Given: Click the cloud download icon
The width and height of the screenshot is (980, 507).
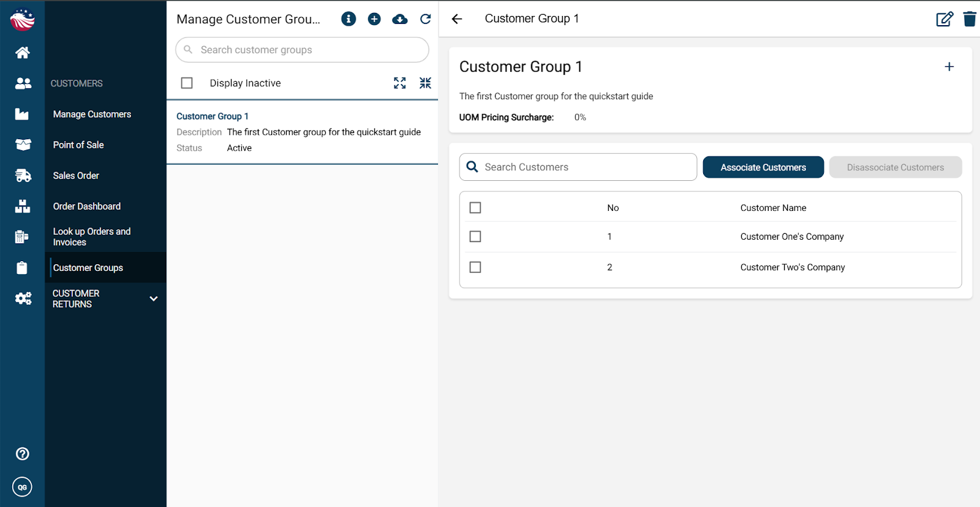Looking at the screenshot, I should coord(400,19).
